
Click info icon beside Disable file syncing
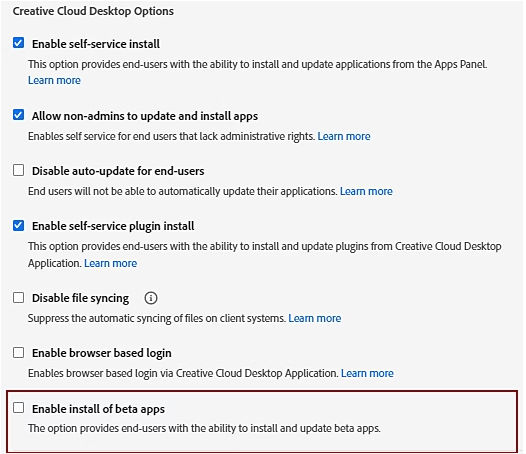point(151,298)
